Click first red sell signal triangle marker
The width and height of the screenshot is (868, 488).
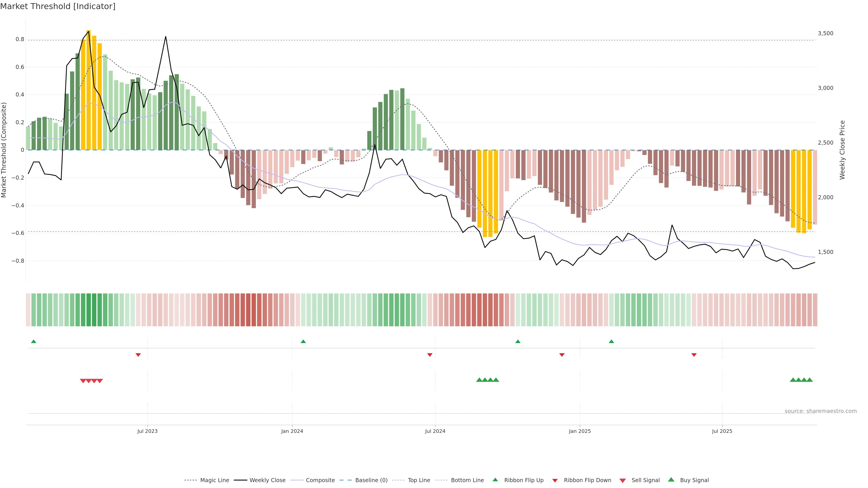(x=83, y=381)
